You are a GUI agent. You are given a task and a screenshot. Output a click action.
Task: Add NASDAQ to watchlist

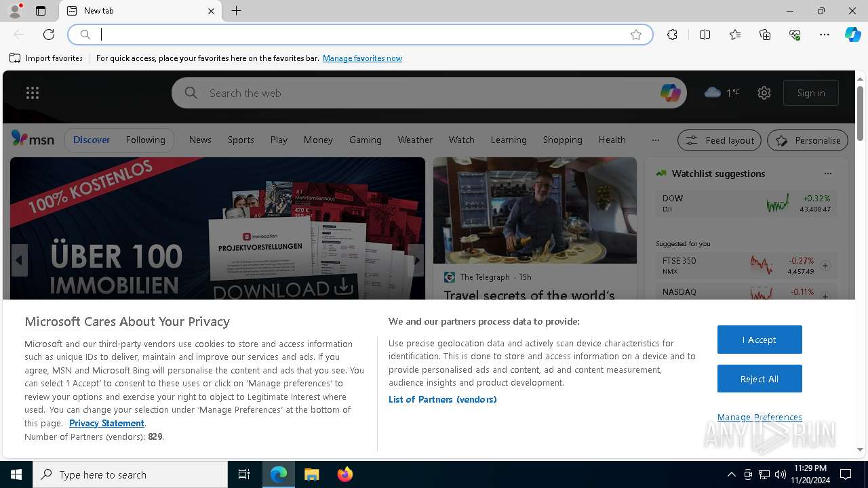825,296
